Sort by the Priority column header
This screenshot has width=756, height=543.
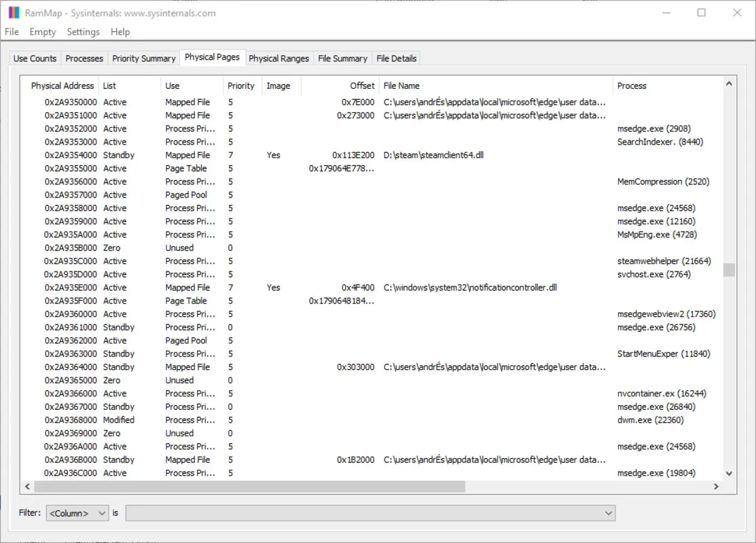click(x=242, y=86)
